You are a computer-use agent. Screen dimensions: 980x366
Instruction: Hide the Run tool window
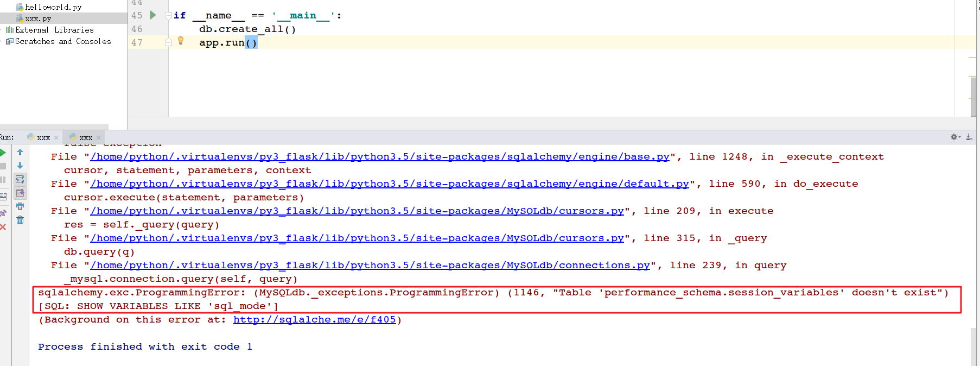(x=969, y=137)
